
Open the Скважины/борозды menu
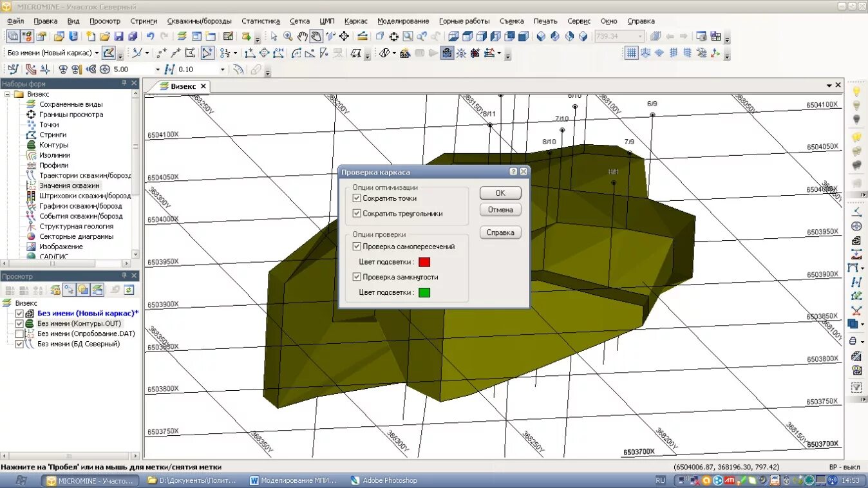(x=200, y=21)
